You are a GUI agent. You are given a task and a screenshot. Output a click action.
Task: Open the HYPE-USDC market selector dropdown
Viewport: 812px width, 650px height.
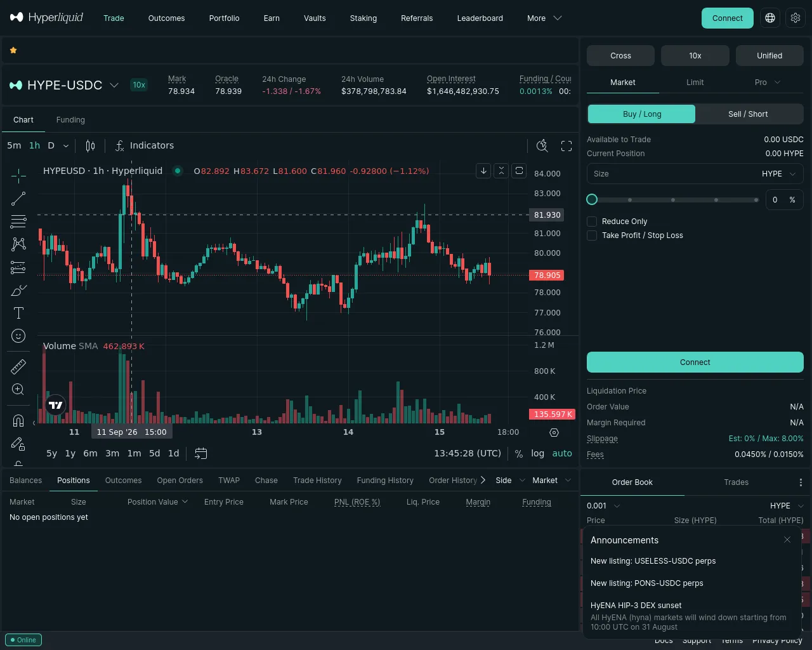64,85
